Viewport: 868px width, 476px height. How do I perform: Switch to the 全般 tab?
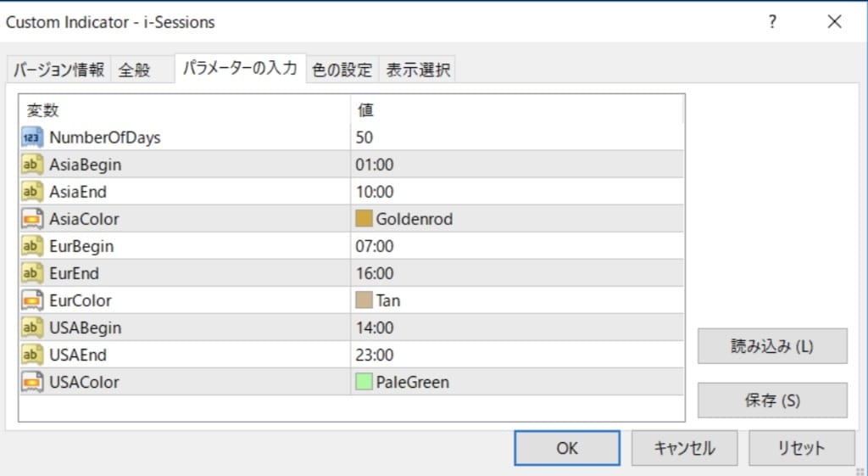tap(142, 70)
